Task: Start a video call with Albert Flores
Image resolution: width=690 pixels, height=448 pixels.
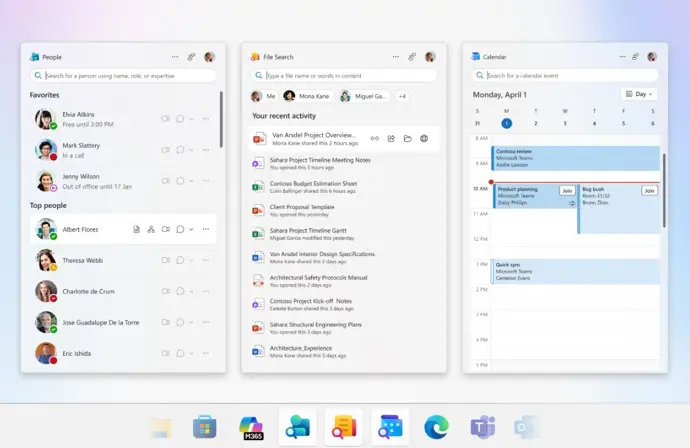Action: pos(165,229)
